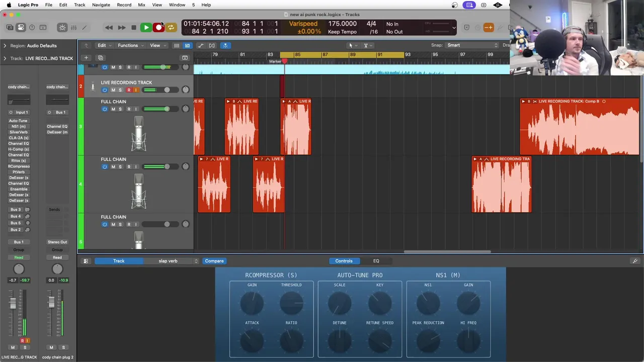Open the Snap Smart dropdown
644x362 pixels.
pos(472,45)
